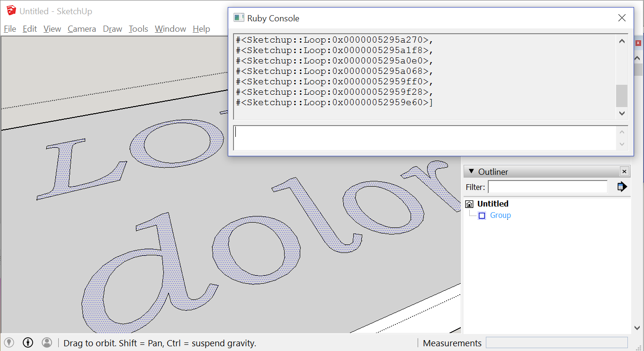Click Loop 0x00000052959ff0 output line
This screenshot has height=351, width=644.
tap(335, 81)
